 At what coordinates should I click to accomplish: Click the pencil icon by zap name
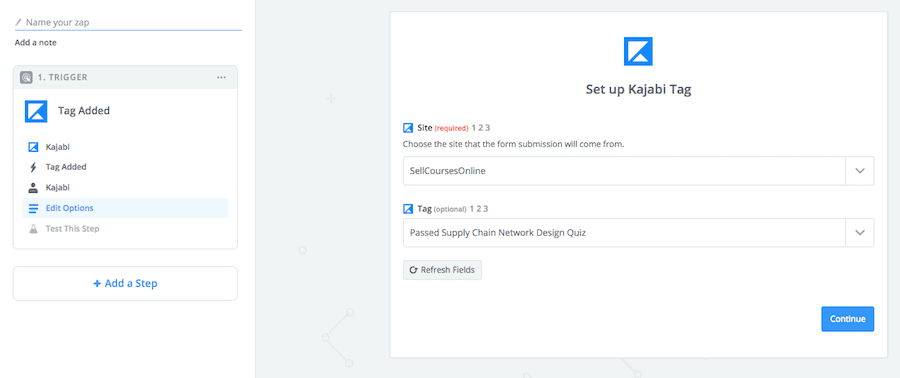[x=18, y=22]
